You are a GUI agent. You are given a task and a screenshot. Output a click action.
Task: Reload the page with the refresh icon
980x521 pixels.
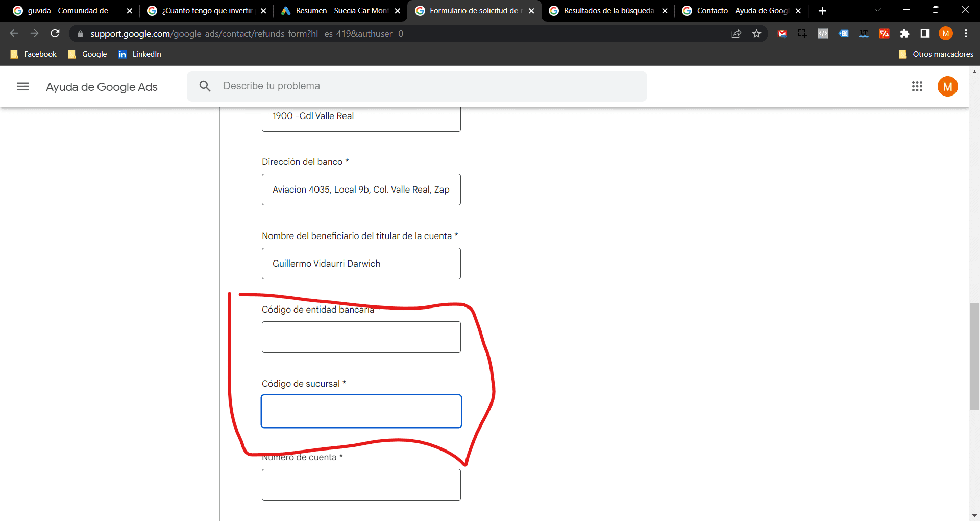(x=55, y=34)
